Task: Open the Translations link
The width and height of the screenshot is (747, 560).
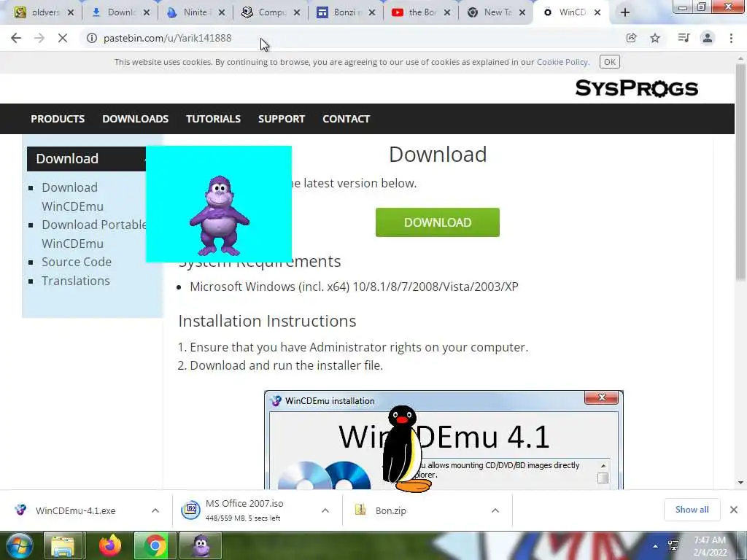Action: pos(76,281)
